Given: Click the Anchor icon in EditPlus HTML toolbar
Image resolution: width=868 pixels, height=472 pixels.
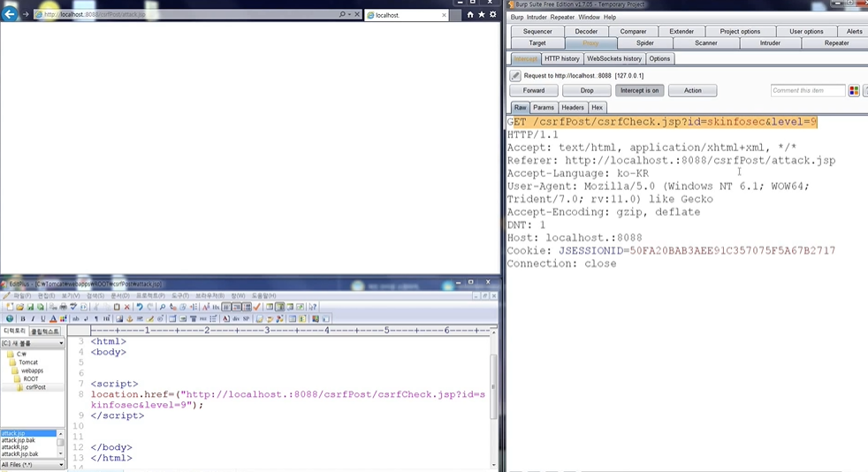Looking at the screenshot, I should [x=130, y=319].
